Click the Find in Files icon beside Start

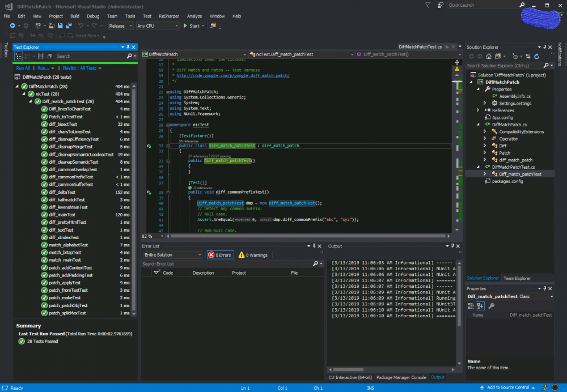pos(213,25)
